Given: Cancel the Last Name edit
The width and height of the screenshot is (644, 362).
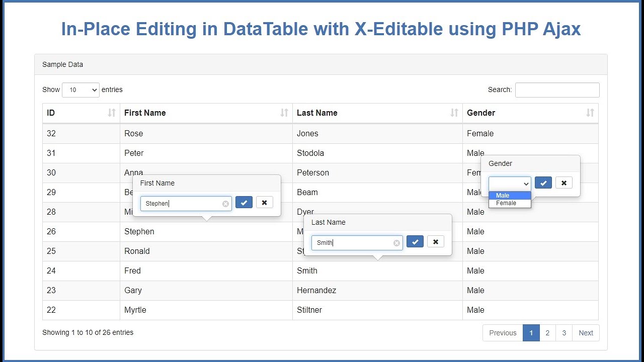Looking at the screenshot, I should coord(436,242).
